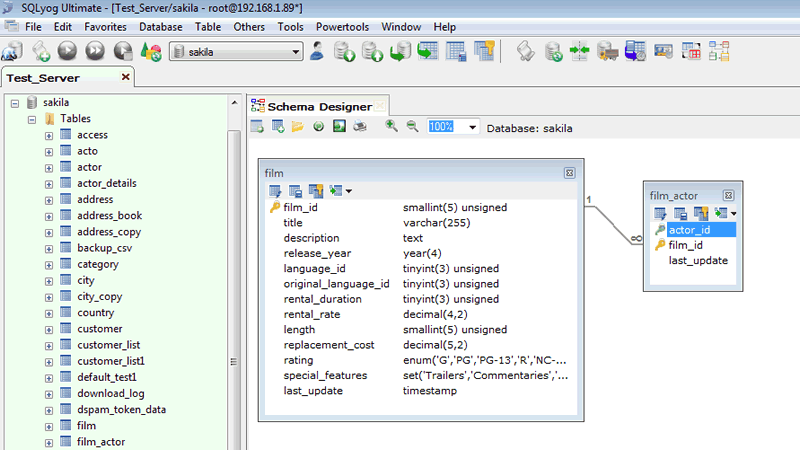
Task: Open new query editor icon
Action: 40,52
